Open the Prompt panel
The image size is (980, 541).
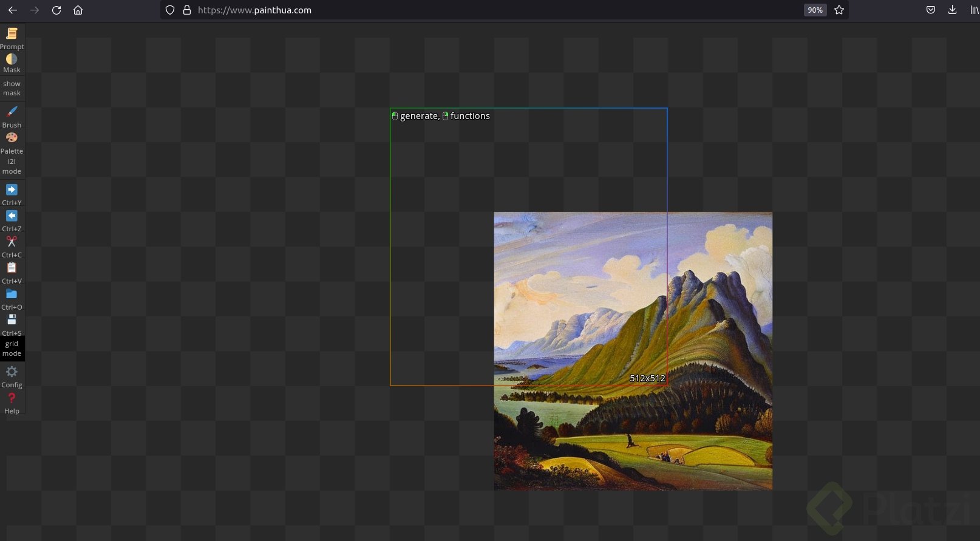click(x=12, y=38)
